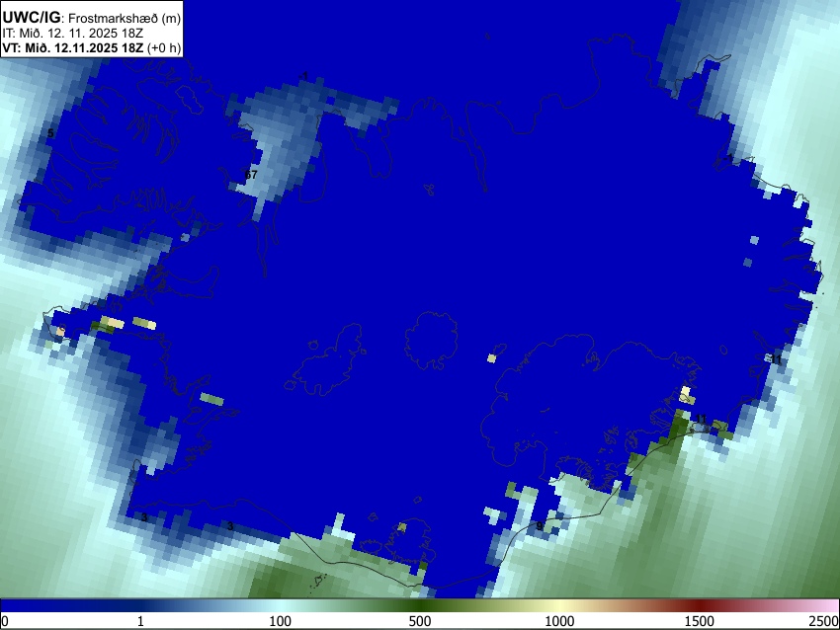Pick the pale yellow colorbar segment above 1000
The width and height of the screenshot is (840, 630).
coord(559,606)
